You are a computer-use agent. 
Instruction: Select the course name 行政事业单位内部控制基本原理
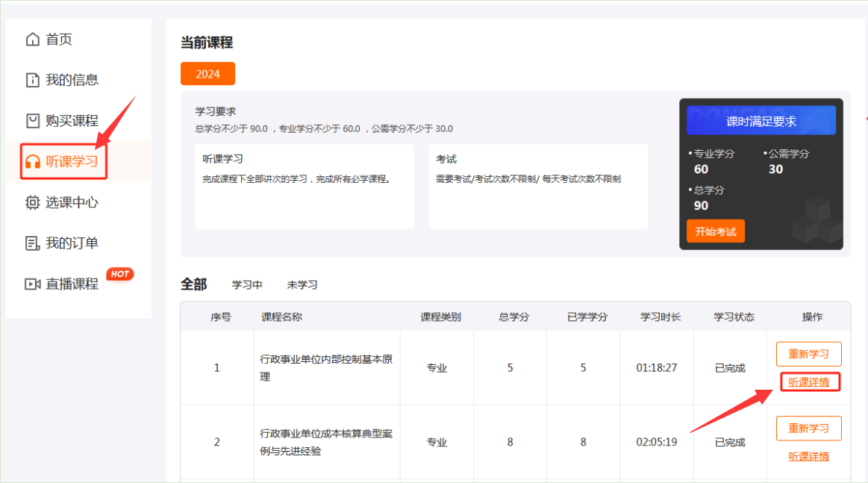click(326, 367)
